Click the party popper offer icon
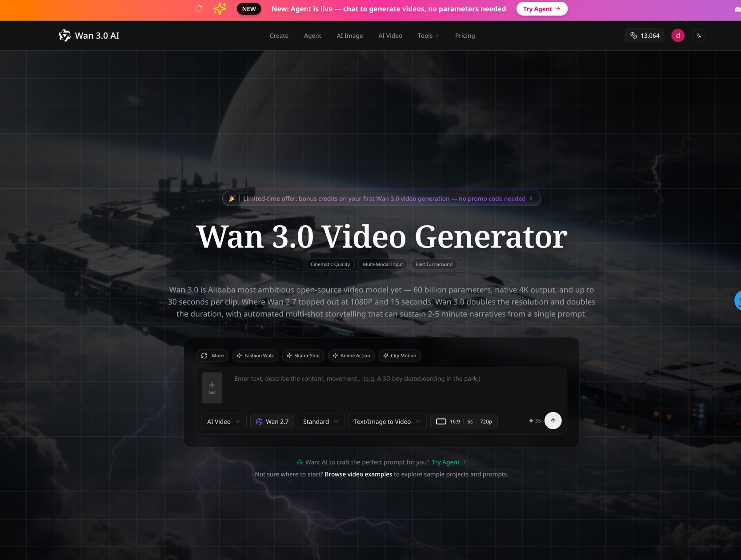Image resolution: width=741 pixels, height=560 pixels. click(232, 199)
